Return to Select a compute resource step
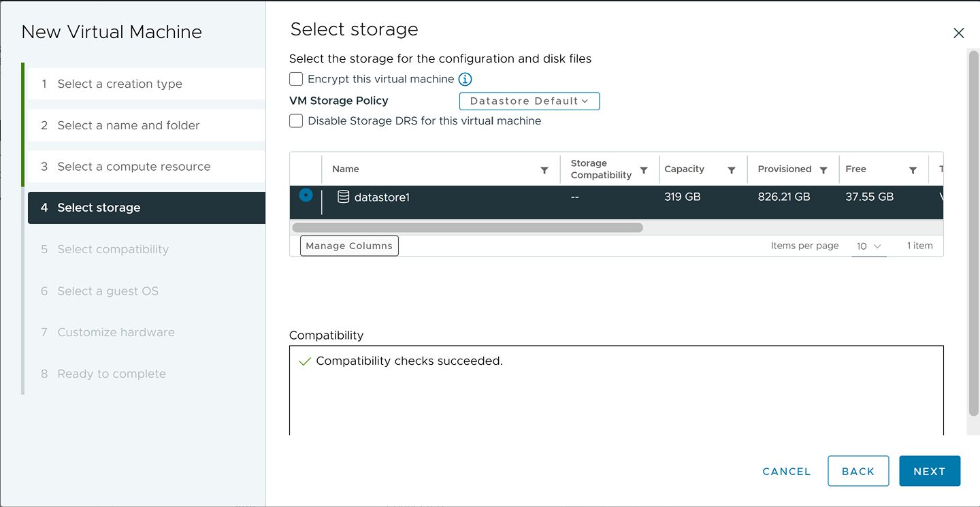This screenshot has height=507, width=980. click(133, 167)
